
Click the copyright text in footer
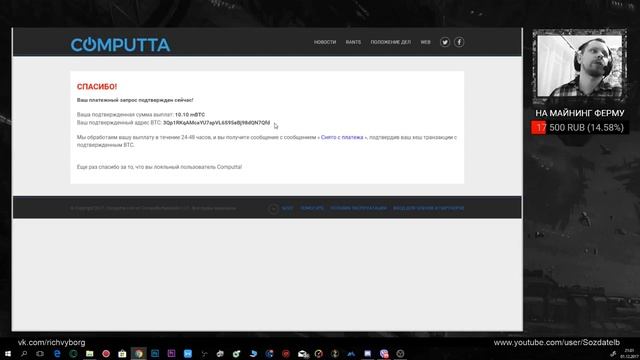click(153, 208)
